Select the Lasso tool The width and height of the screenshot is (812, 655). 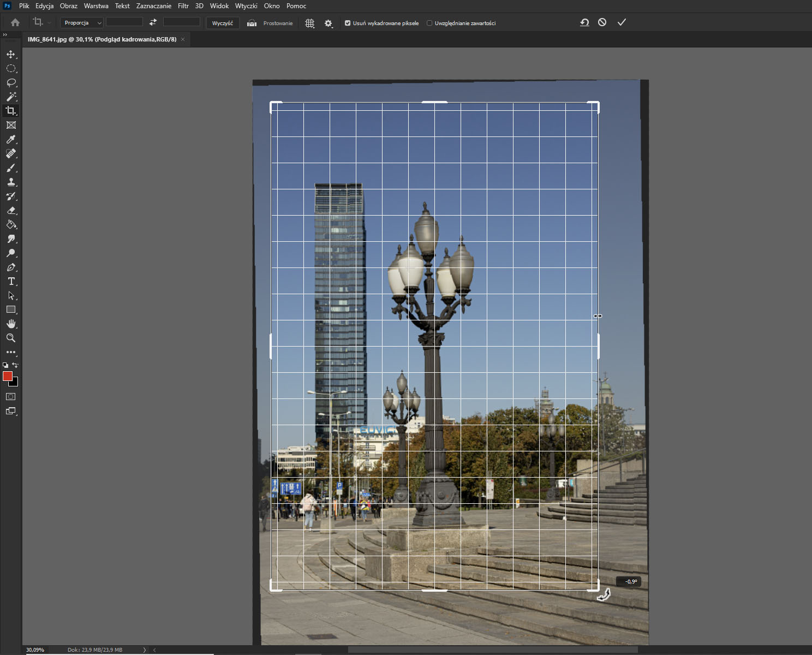pyautogui.click(x=10, y=83)
